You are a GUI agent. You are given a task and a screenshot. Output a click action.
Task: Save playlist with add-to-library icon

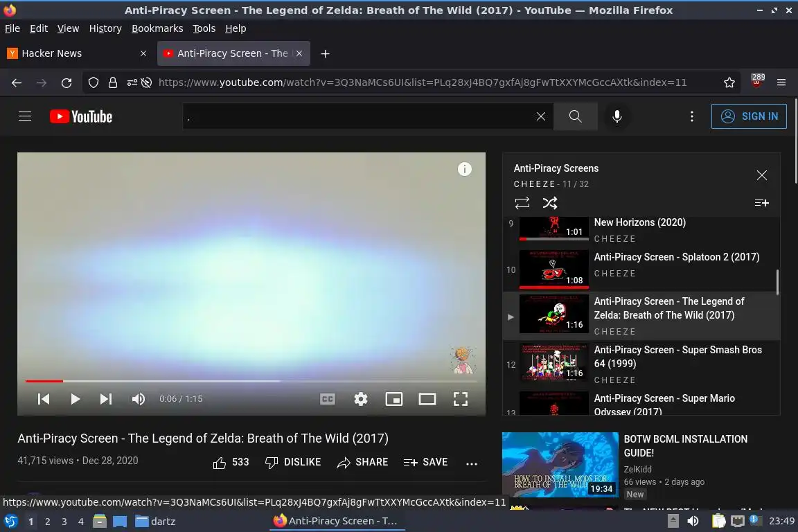tap(761, 203)
